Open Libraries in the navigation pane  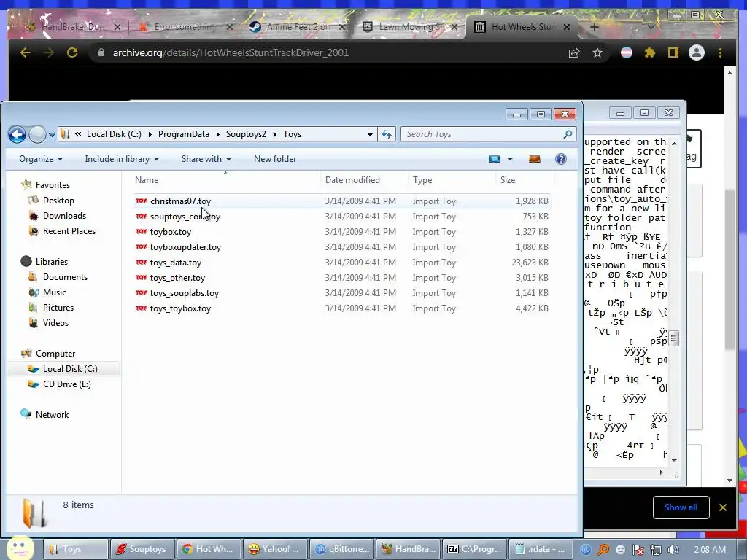click(x=52, y=262)
